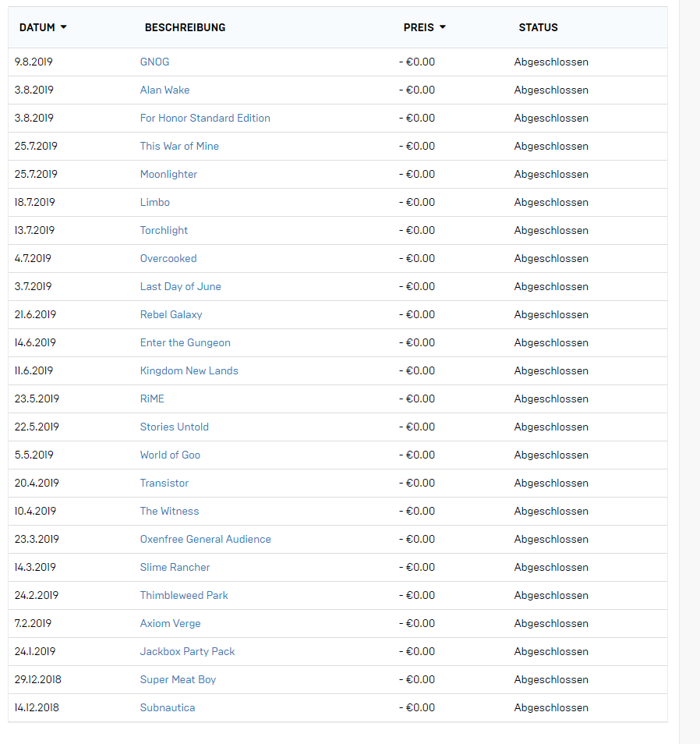Open Kingdom New Lands link
The height and width of the screenshot is (744, 700).
coord(189,370)
